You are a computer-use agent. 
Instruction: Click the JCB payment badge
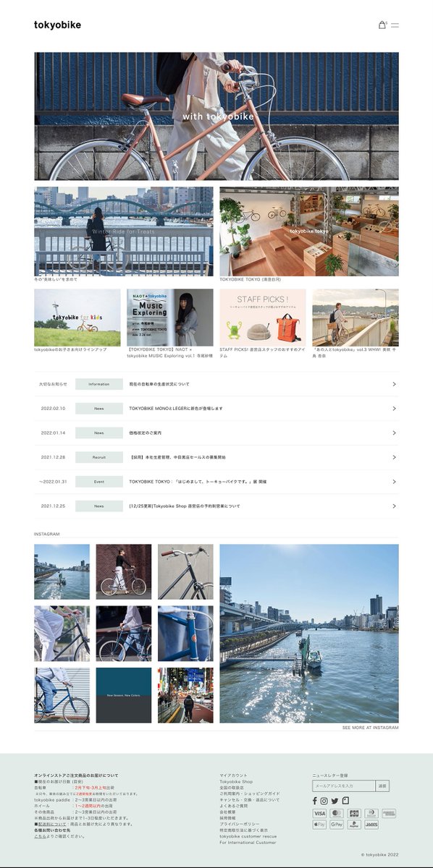click(354, 813)
